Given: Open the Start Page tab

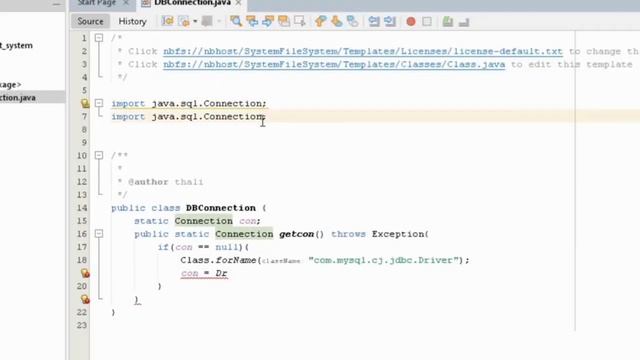Looking at the screenshot, I should pyautogui.click(x=97, y=3).
